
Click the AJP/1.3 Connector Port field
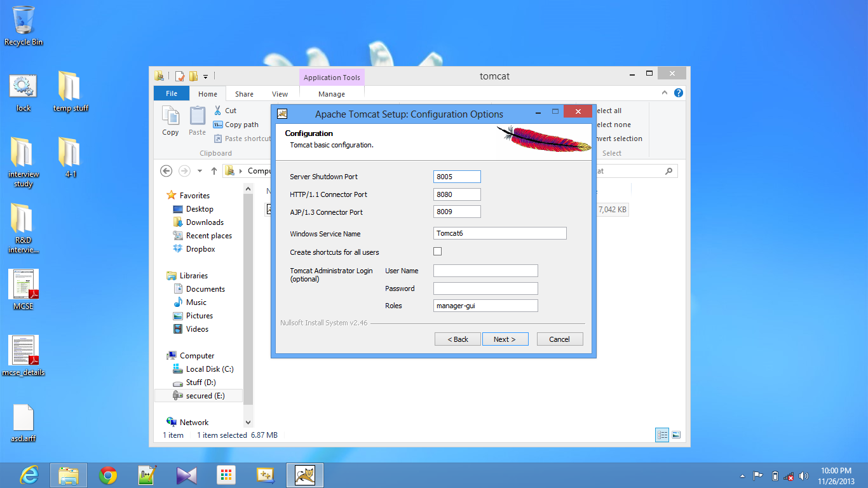(x=457, y=212)
